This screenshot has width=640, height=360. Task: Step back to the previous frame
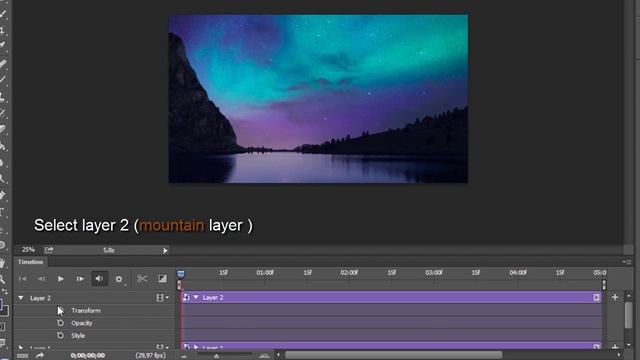[x=42, y=279]
